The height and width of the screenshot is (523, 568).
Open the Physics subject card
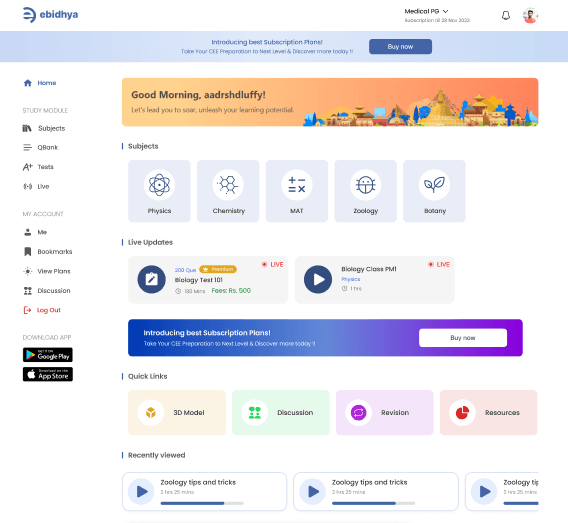pyautogui.click(x=159, y=191)
